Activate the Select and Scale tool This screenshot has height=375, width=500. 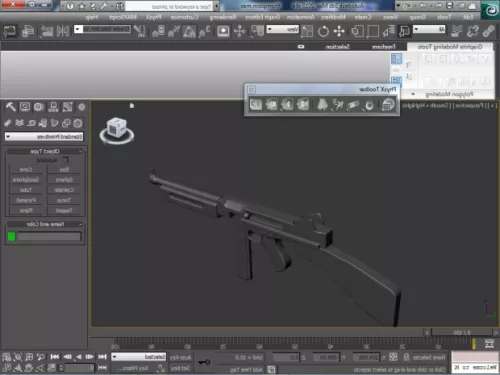coord(307,31)
